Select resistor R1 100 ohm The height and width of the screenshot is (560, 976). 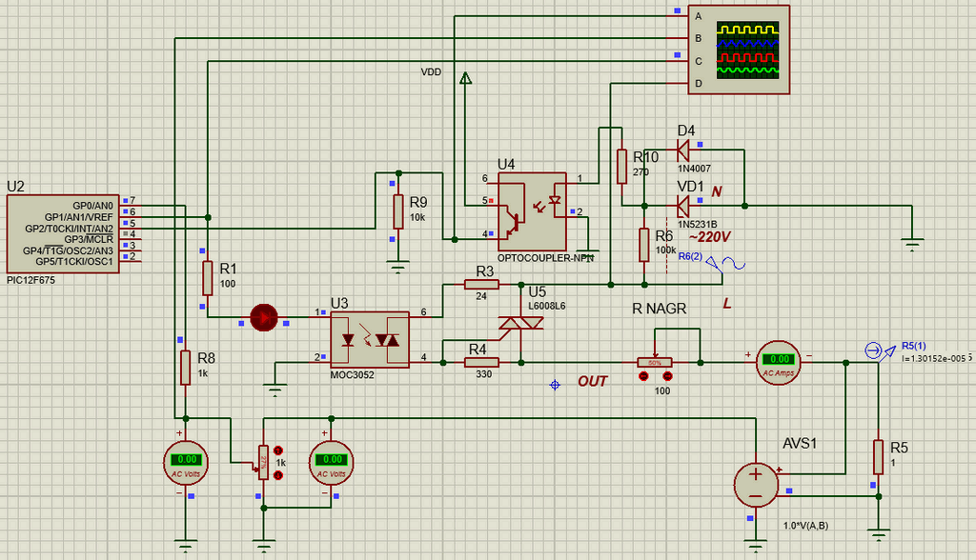(208, 278)
